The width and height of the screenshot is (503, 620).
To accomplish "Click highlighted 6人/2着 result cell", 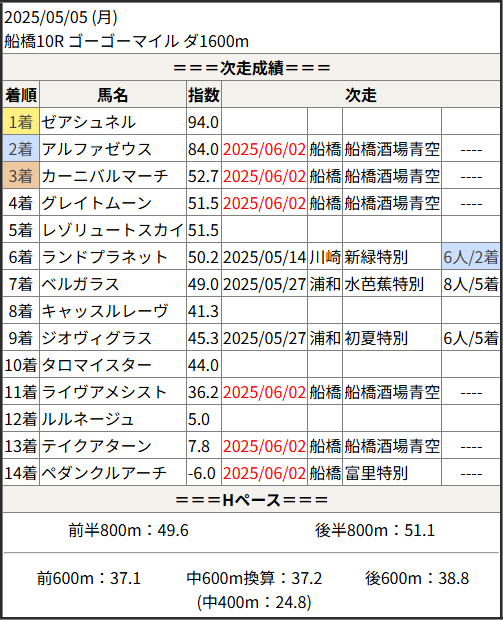I will pyautogui.click(x=471, y=257).
